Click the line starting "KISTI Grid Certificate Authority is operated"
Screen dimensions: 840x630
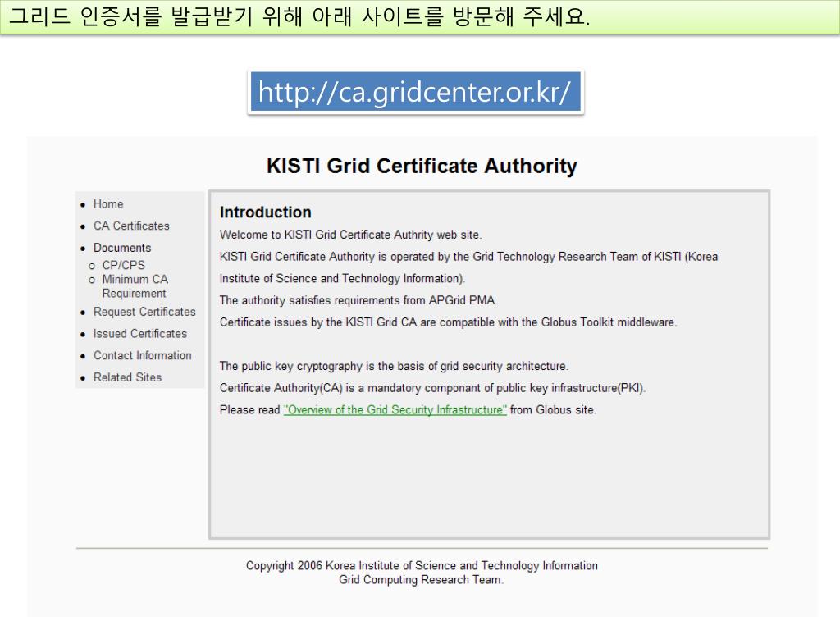coord(468,257)
